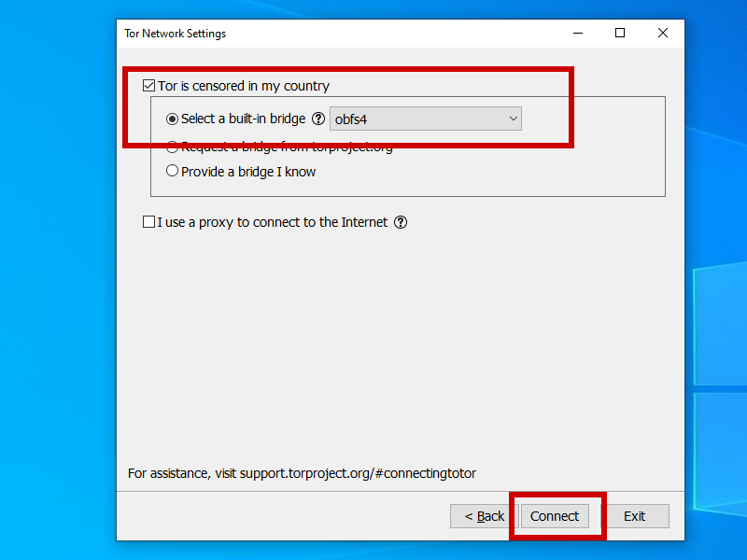Click the Tor Network Settings title bar text
747x560 pixels.
[176, 34]
